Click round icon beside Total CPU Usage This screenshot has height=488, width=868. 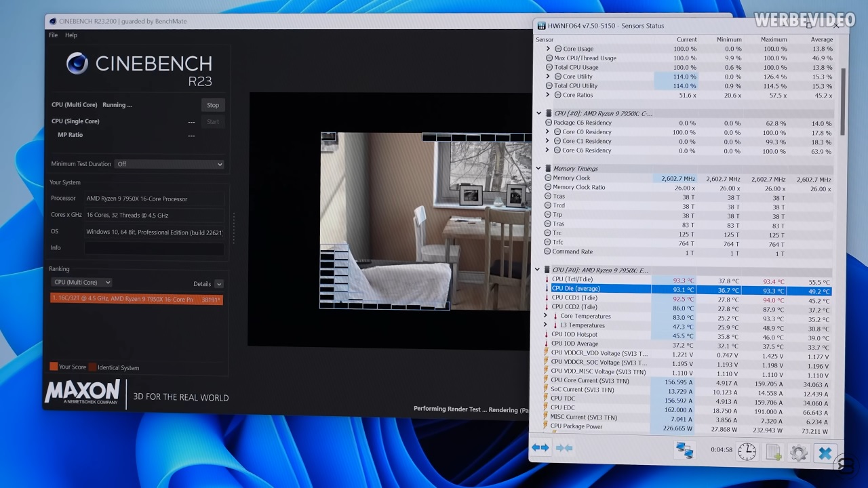[549, 67]
